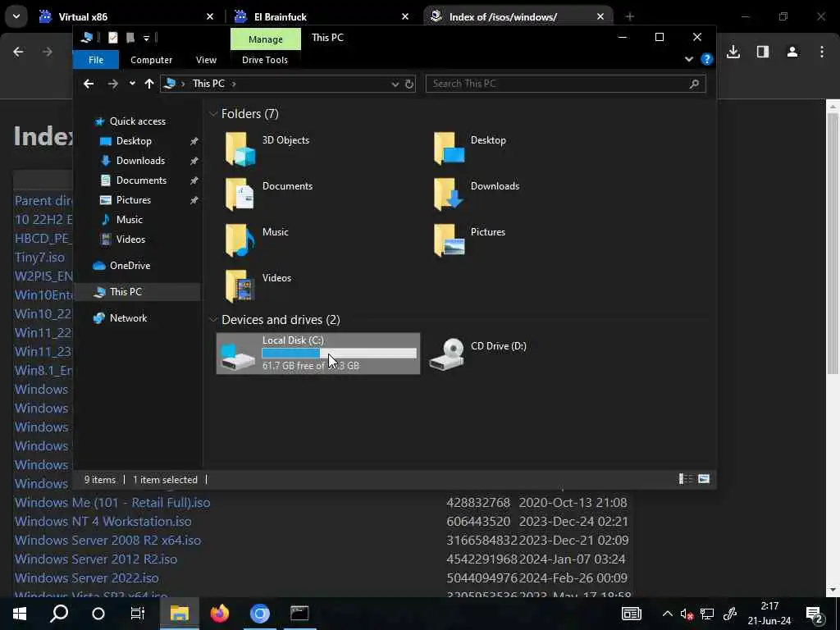Click the Manage contextual tab

265,39
